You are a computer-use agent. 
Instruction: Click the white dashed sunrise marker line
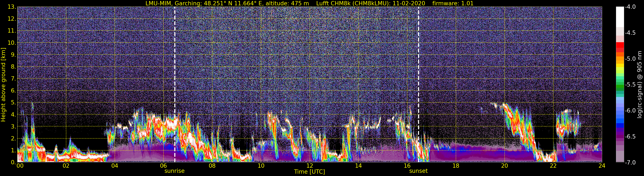(x=175, y=85)
